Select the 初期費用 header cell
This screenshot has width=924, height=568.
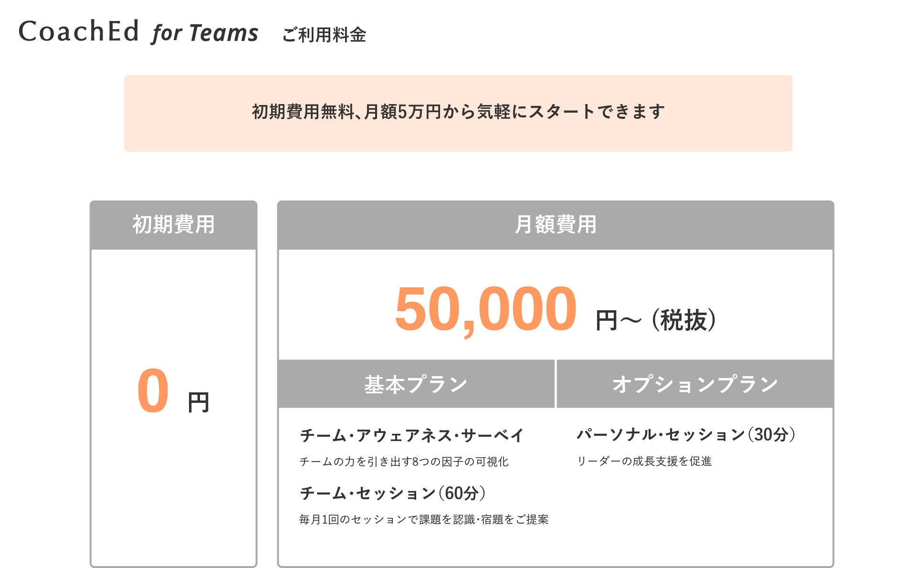(173, 225)
